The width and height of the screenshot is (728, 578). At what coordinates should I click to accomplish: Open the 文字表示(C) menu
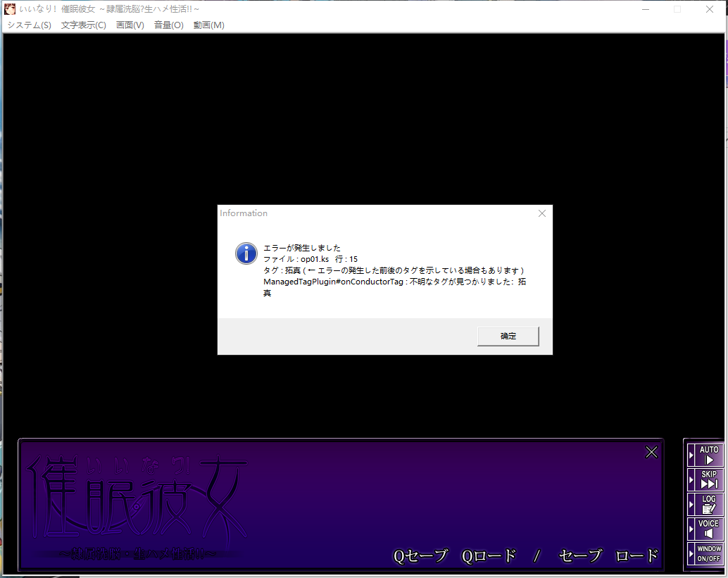pos(83,25)
